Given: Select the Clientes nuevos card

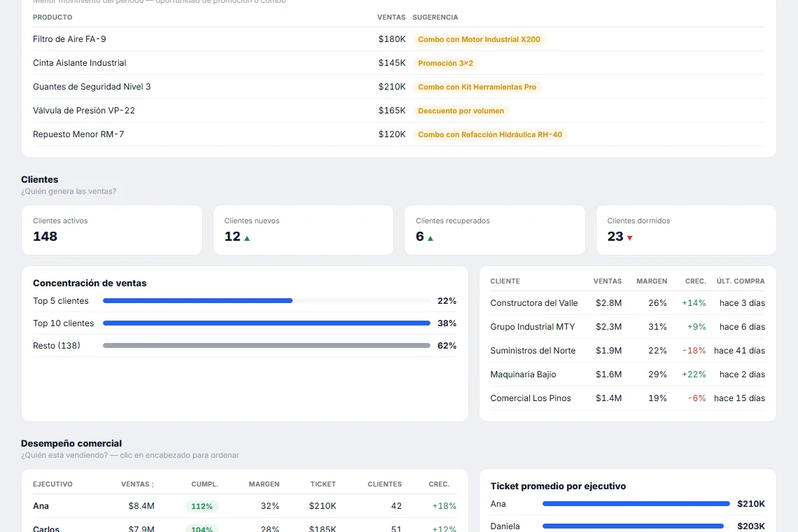Looking at the screenshot, I should pyautogui.click(x=303, y=230).
